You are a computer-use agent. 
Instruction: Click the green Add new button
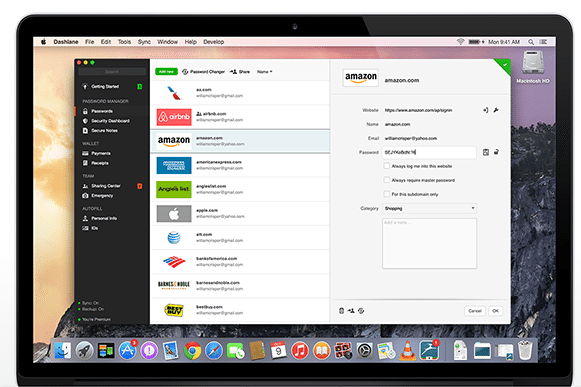pyautogui.click(x=166, y=72)
